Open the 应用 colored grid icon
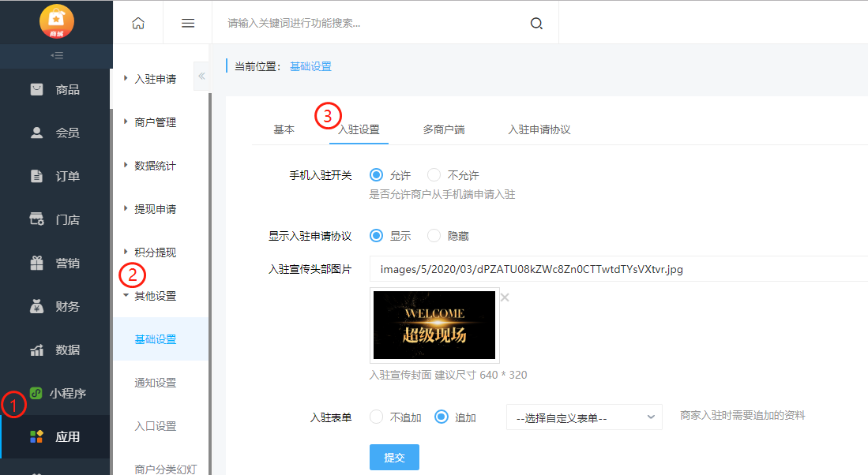The image size is (868, 475). 36,437
